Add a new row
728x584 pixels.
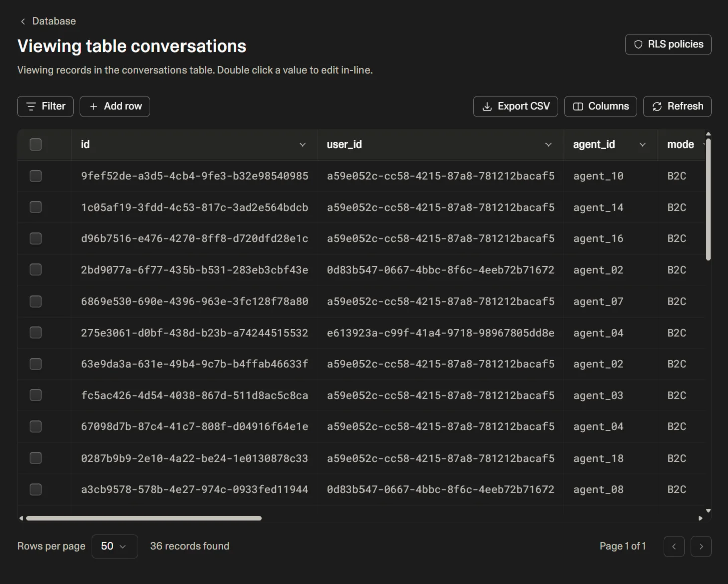coord(115,106)
